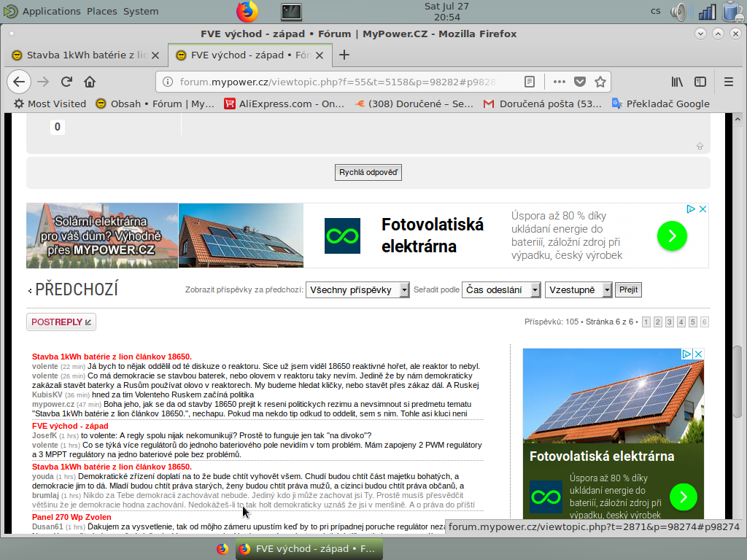
Task: Jump to top of post arrow icon
Action: (700, 146)
